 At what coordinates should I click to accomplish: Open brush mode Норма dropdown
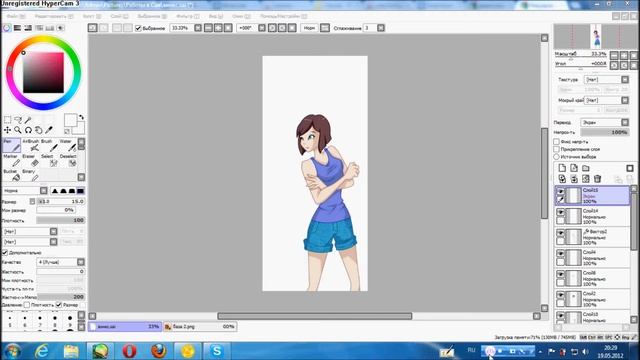(25, 191)
